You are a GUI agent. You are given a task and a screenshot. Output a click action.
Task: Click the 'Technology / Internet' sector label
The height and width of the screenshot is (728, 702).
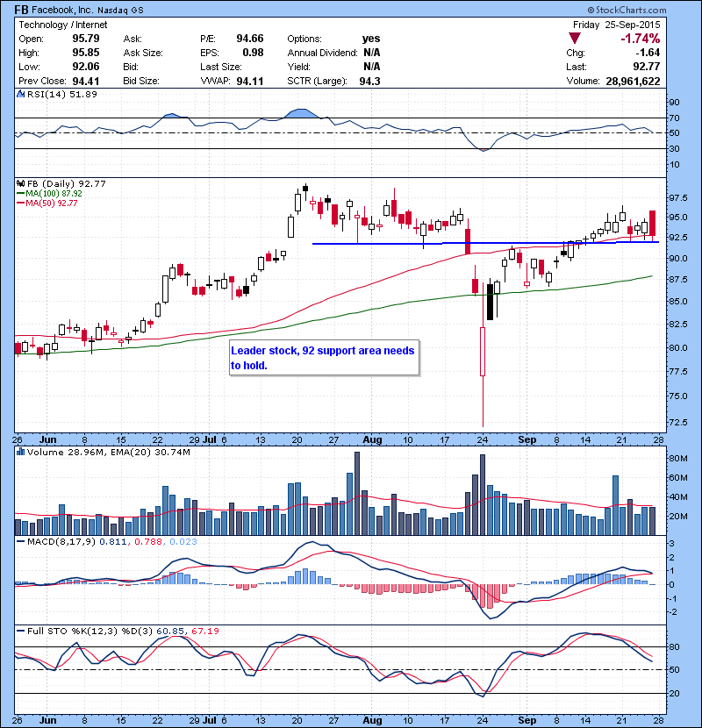click(62, 25)
